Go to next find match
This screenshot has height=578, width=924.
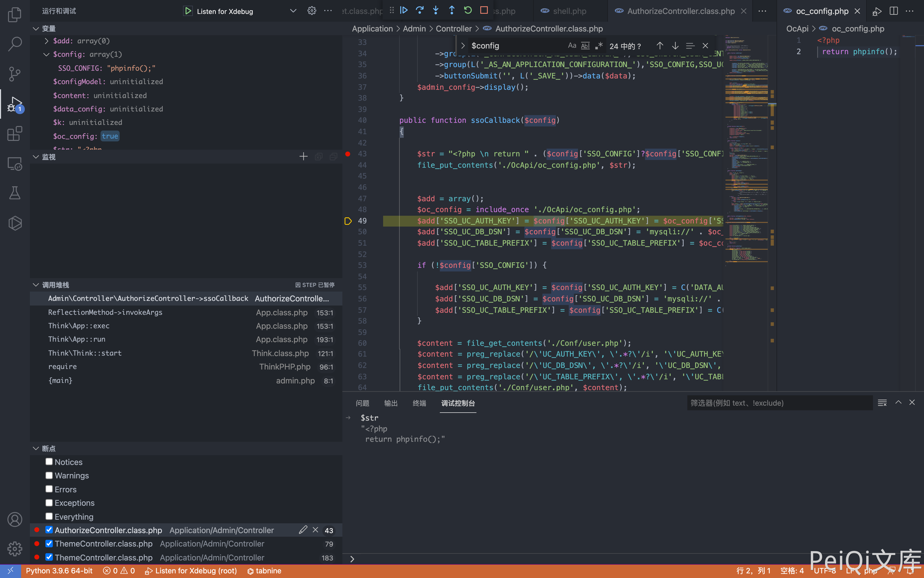click(675, 46)
